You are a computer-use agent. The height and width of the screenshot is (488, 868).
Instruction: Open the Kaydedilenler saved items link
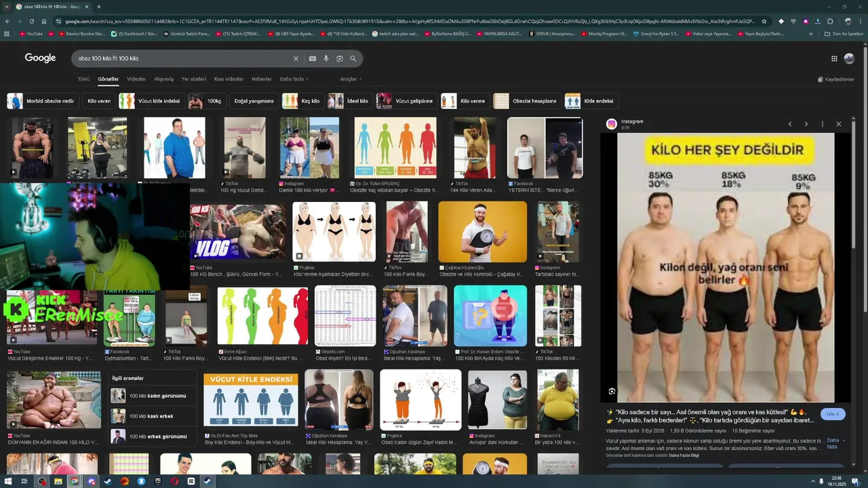[x=836, y=79]
